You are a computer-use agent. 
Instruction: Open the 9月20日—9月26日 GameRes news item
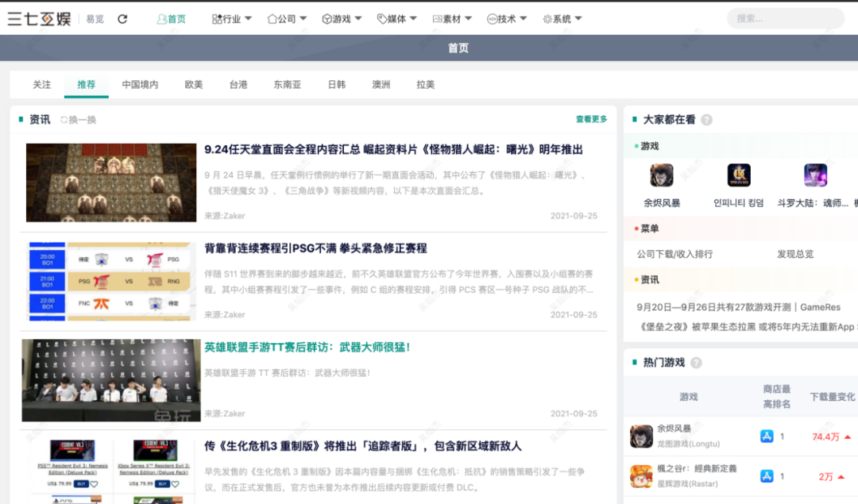[x=738, y=307]
